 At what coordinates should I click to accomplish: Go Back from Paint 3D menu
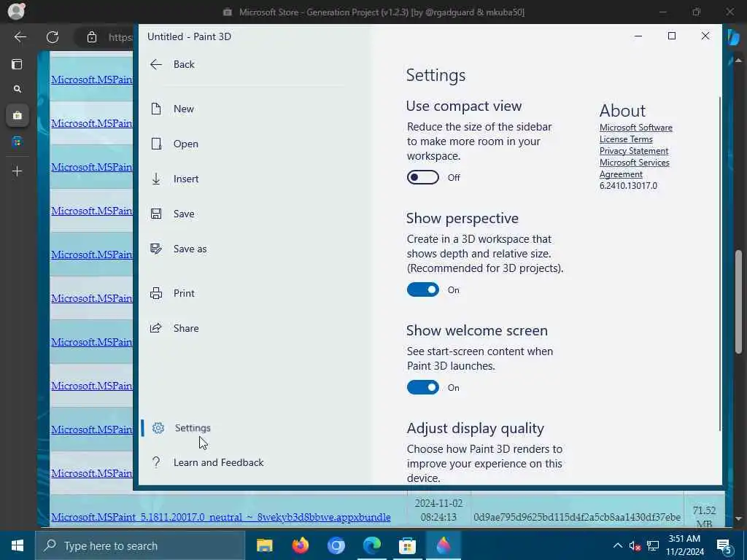172,64
